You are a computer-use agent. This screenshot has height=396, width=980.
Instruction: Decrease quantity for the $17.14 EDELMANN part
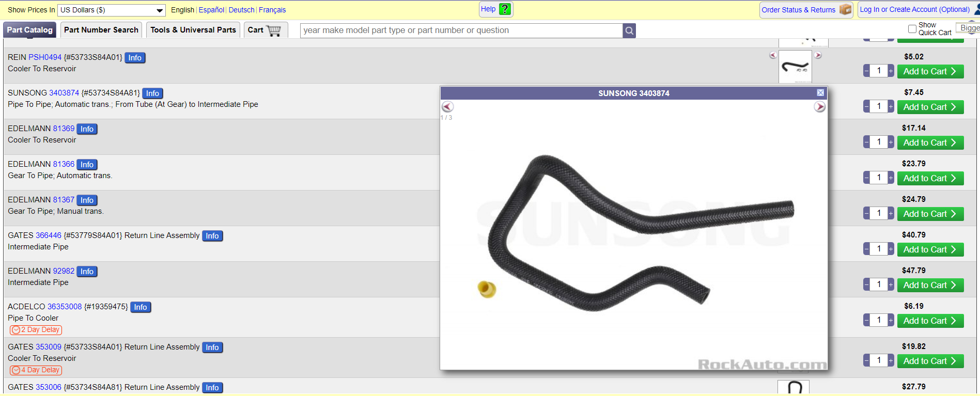866,142
